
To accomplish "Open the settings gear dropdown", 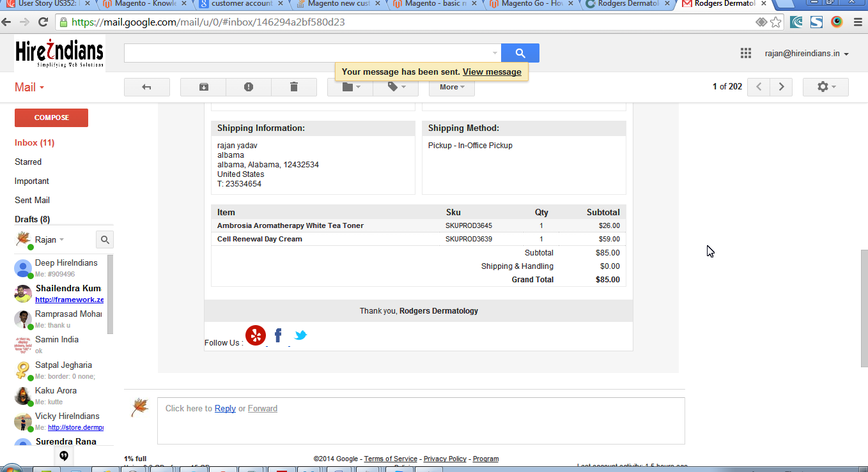I will [x=826, y=87].
